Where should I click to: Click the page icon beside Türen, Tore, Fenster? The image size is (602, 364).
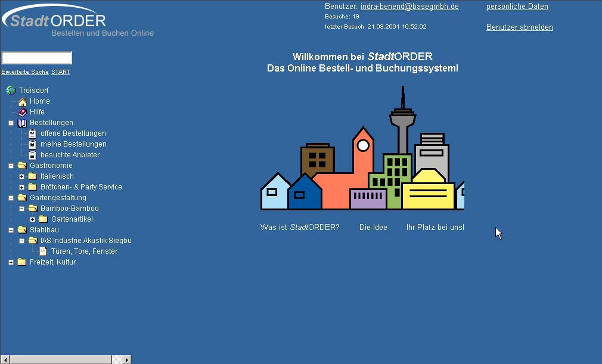click(44, 251)
